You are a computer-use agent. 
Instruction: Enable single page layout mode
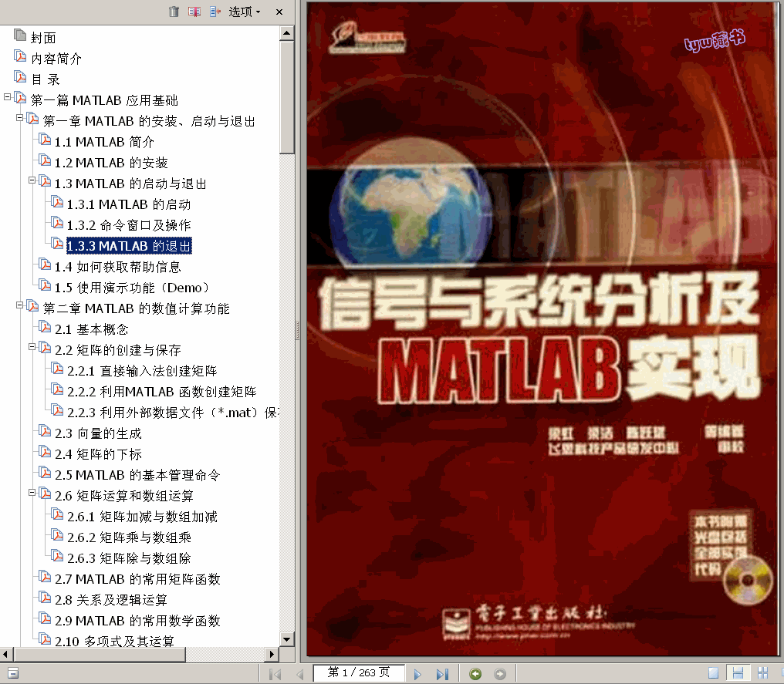pyautogui.click(x=713, y=673)
